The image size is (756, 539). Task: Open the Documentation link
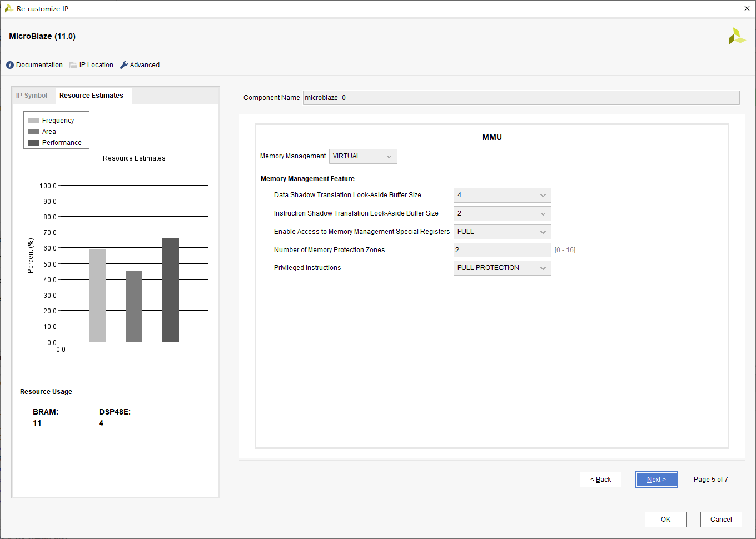pyautogui.click(x=39, y=65)
